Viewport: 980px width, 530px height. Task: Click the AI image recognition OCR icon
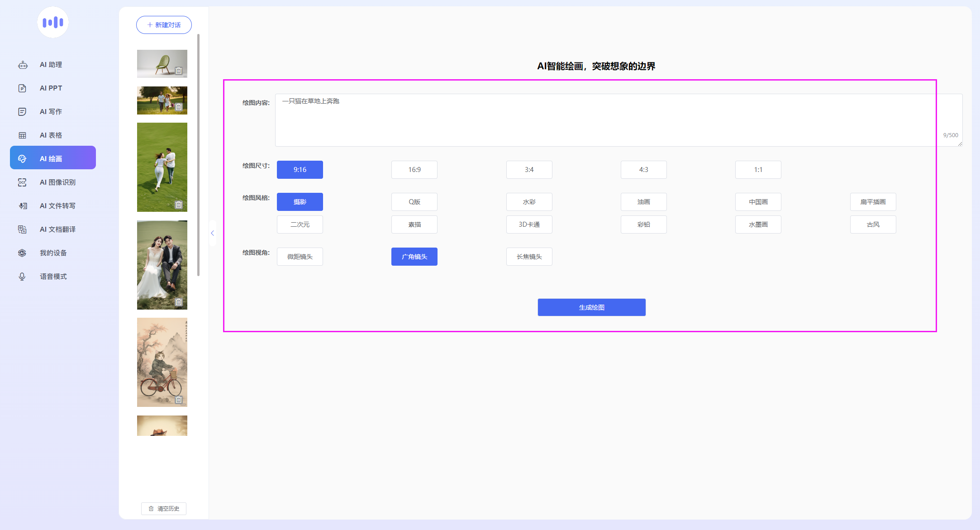22,182
